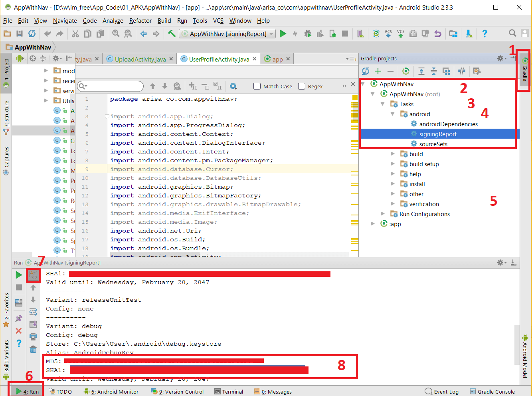Select the signingReport Gradle task
The width and height of the screenshot is (532, 396).
pos(438,134)
